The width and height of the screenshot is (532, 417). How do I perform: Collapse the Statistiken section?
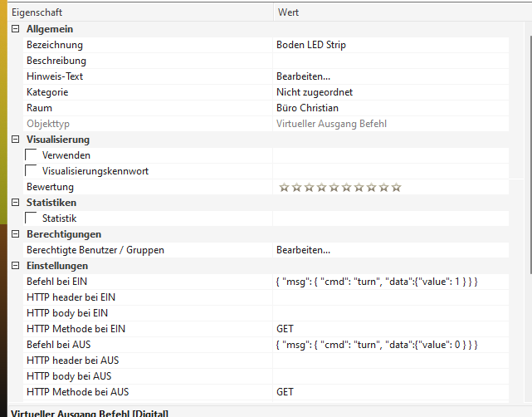tap(15, 203)
